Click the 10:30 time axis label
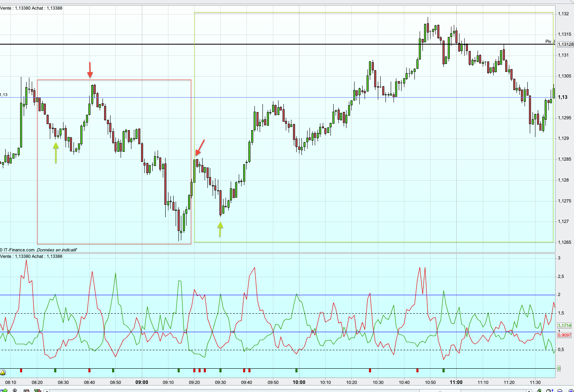This screenshot has height=392, width=574. 377,382
